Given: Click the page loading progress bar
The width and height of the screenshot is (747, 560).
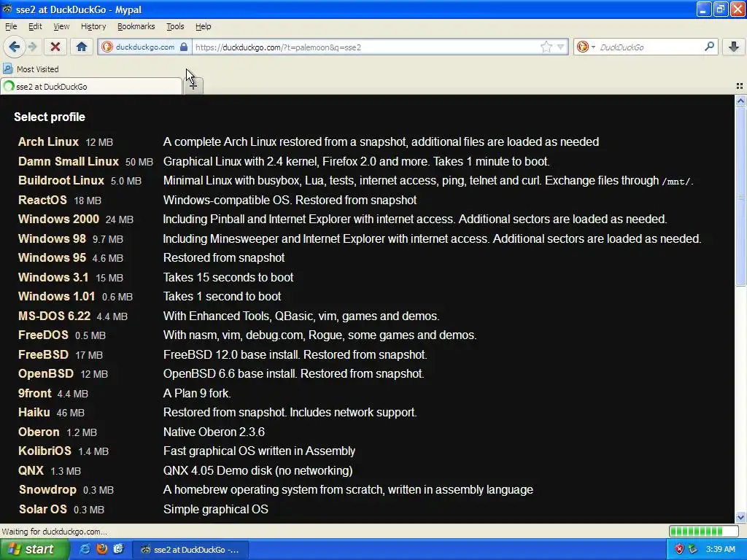Looking at the screenshot, I should [x=703, y=531].
